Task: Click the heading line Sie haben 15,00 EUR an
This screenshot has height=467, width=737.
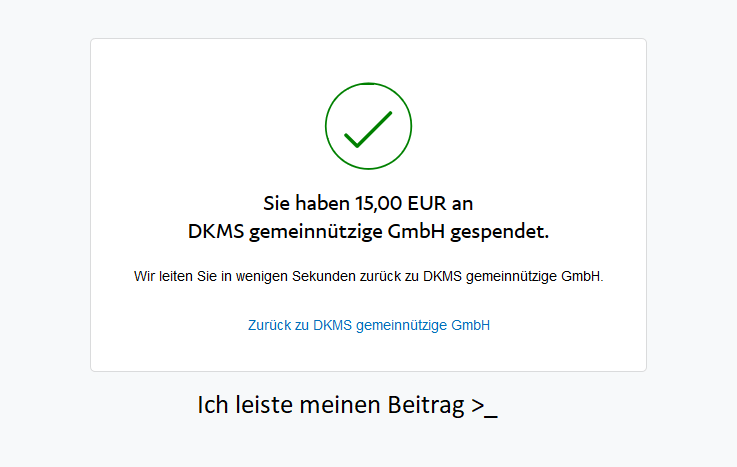Action: (x=368, y=203)
